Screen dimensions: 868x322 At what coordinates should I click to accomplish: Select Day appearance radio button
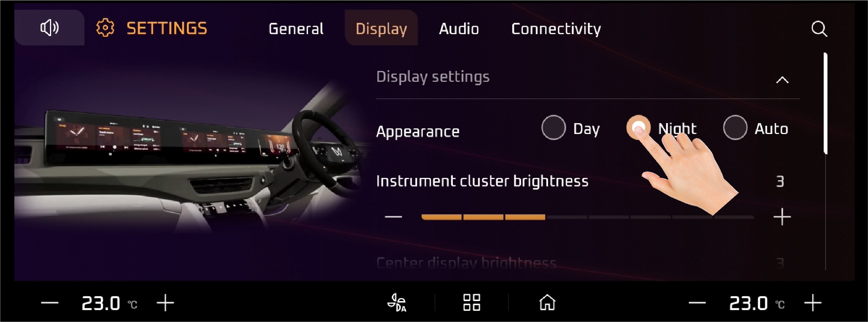point(553,127)
